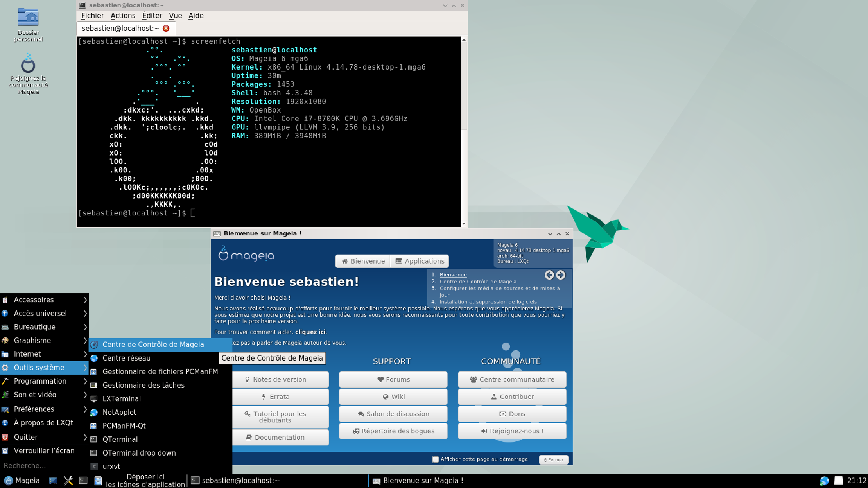Image resolution: width=868 pixels, height=488 pixels.
Task: Expand the Accessoires category
Action: pyautogui.click(x=44, y=300)
